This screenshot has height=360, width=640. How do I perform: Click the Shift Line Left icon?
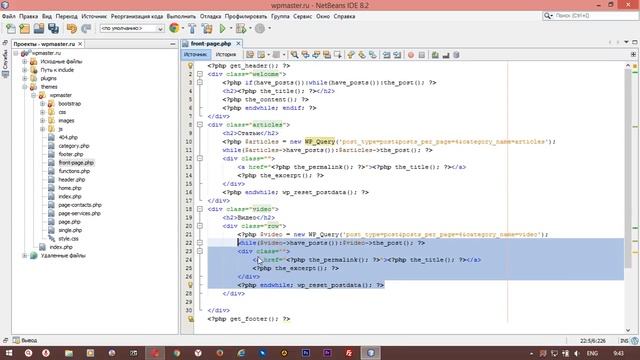tap(386, 55)
